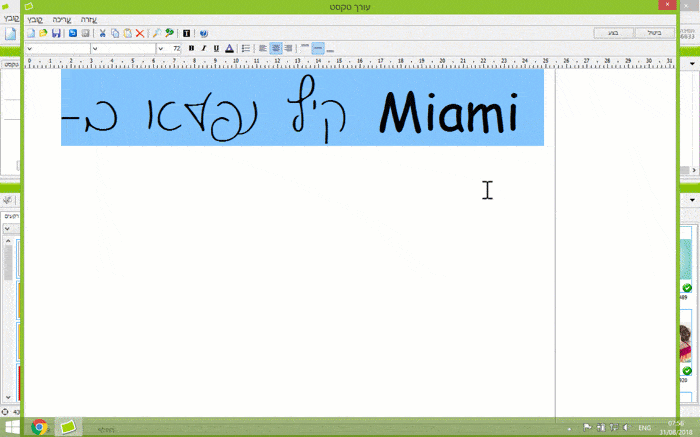
Task: Open the עזרה (Help) menu
Action: [87, 19]
